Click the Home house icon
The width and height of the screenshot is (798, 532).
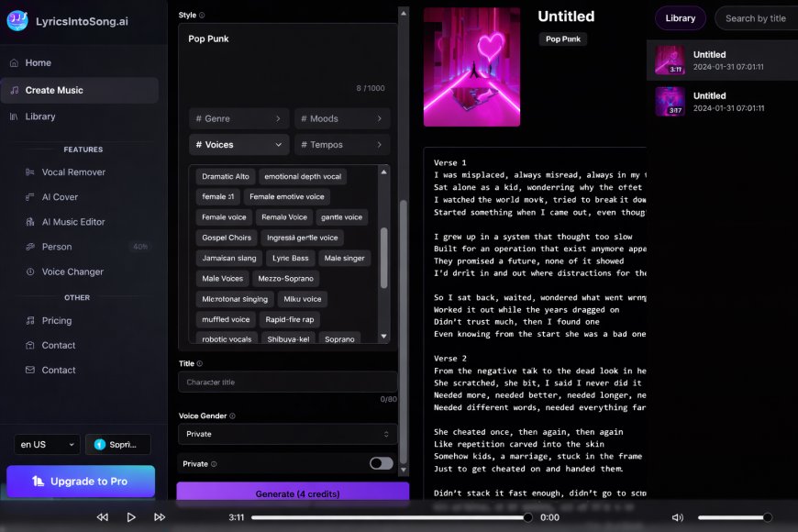tap(15, 63)
